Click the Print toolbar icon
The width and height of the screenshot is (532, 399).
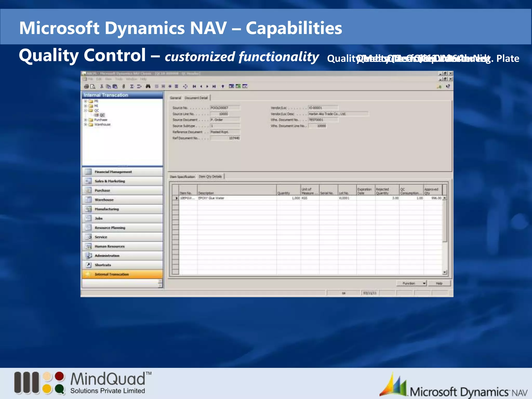click(x=86, y=86)
